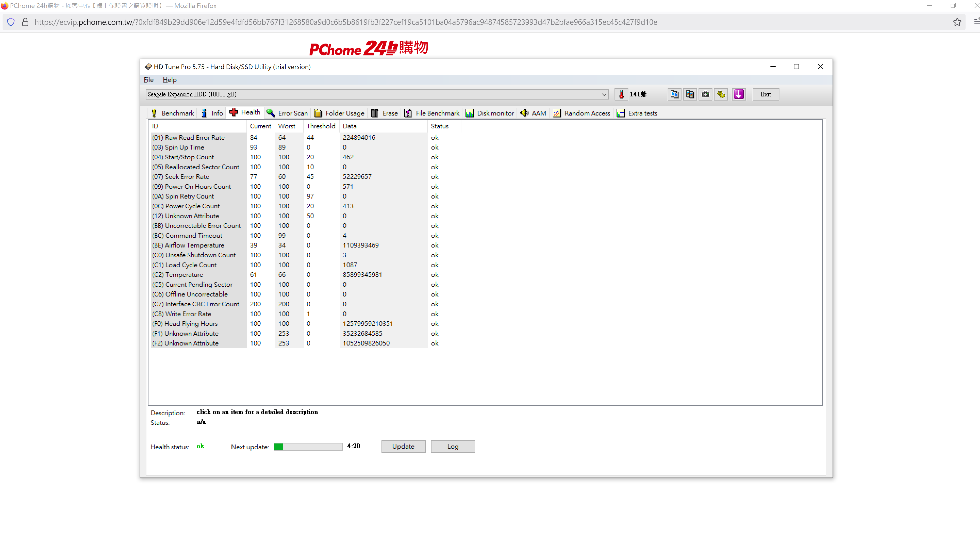Open the Error Scan tab
Screen dimensions: 980x535
pyautogui.click(x=287, y=113)
